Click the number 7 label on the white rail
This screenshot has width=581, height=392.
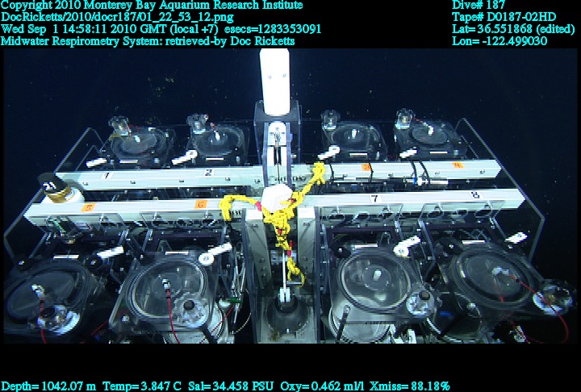click(375, 198)
